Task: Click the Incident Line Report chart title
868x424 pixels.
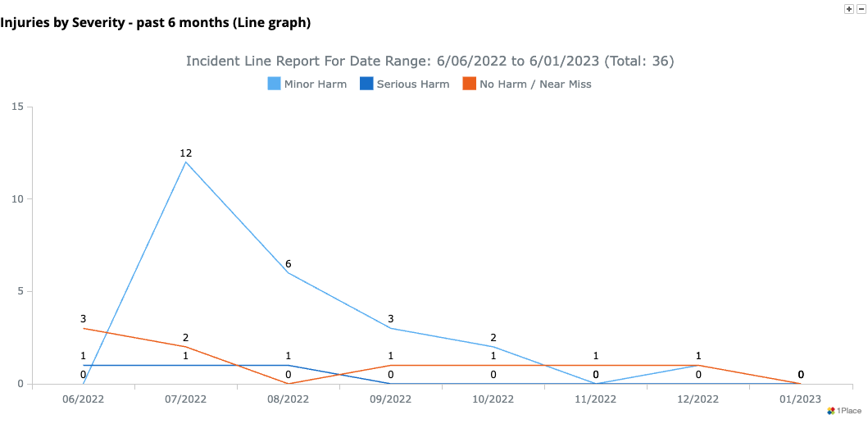Action: (x=429, y=62)
